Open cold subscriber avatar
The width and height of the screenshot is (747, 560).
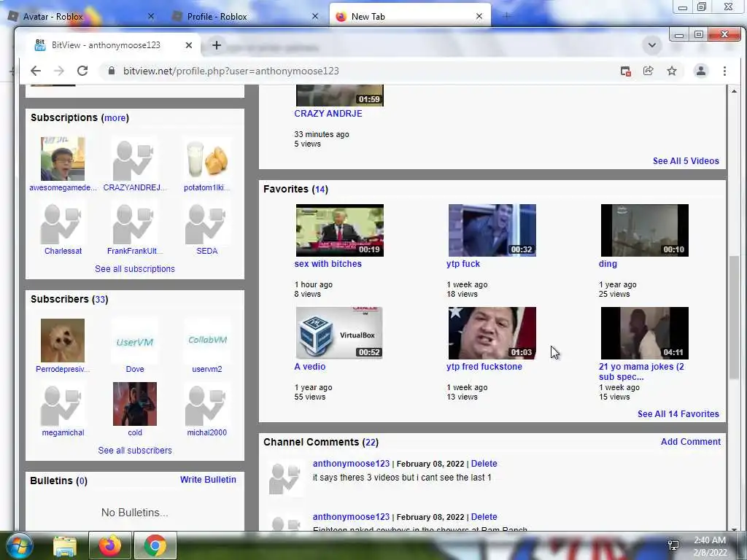135,404
